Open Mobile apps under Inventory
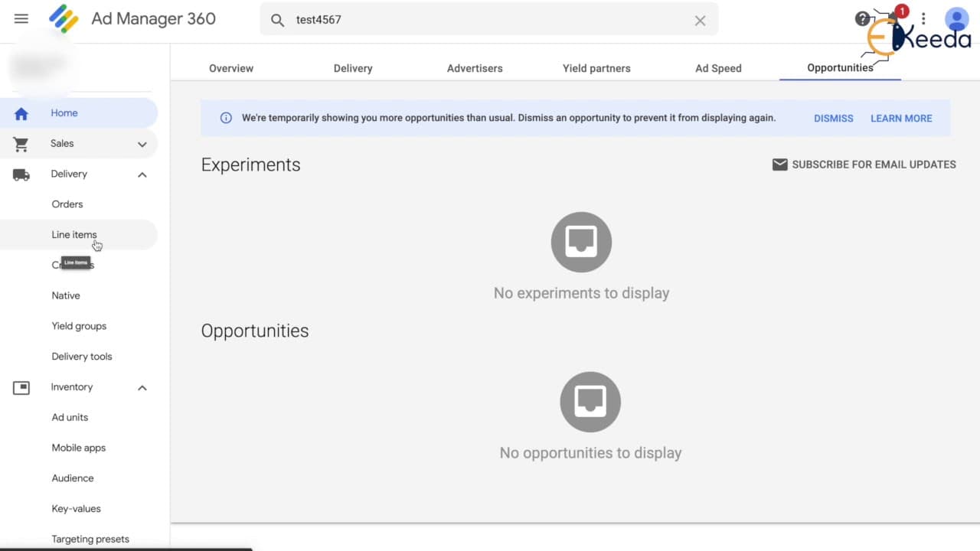980x551 pixels. [79, 448]
